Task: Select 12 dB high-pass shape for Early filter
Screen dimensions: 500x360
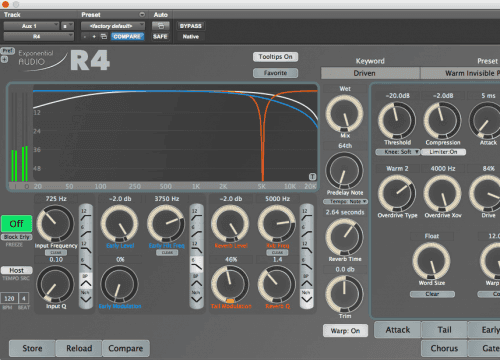Action: [x=196, y=214]
